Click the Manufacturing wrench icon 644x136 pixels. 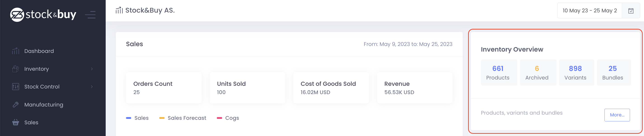pos(16,105)
